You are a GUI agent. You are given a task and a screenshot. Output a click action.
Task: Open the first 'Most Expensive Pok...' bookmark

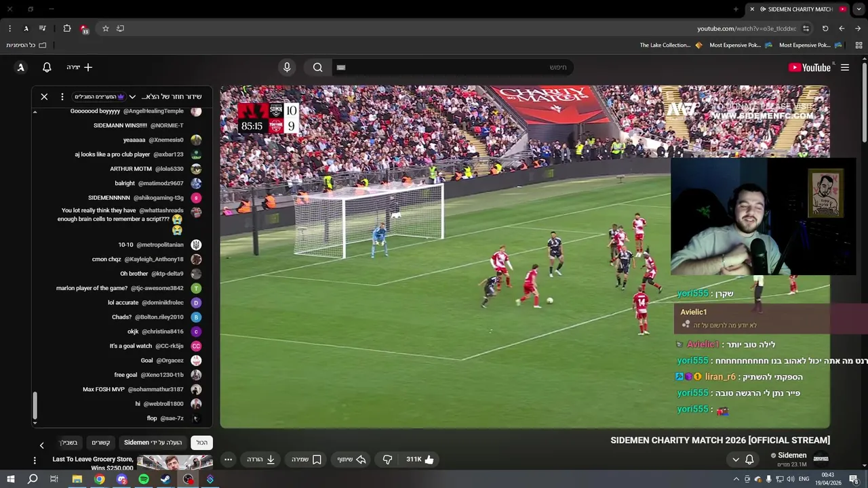pyautogui.click(x=811, y=45)
